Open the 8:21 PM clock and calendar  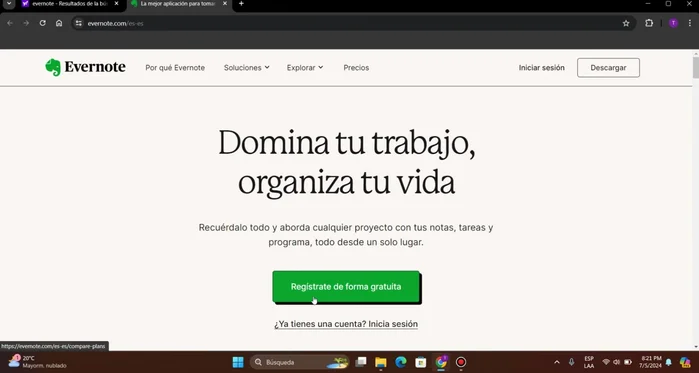(650, 362)
